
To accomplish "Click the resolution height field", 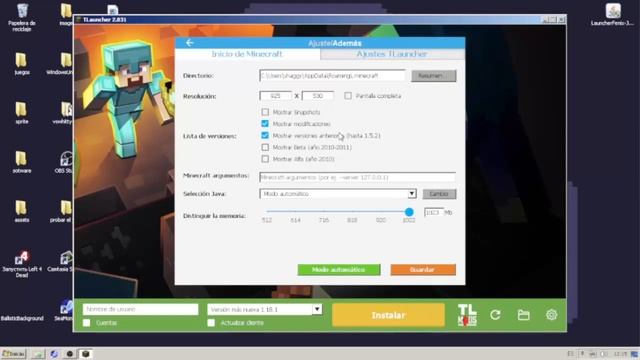I will click(318, 96).
